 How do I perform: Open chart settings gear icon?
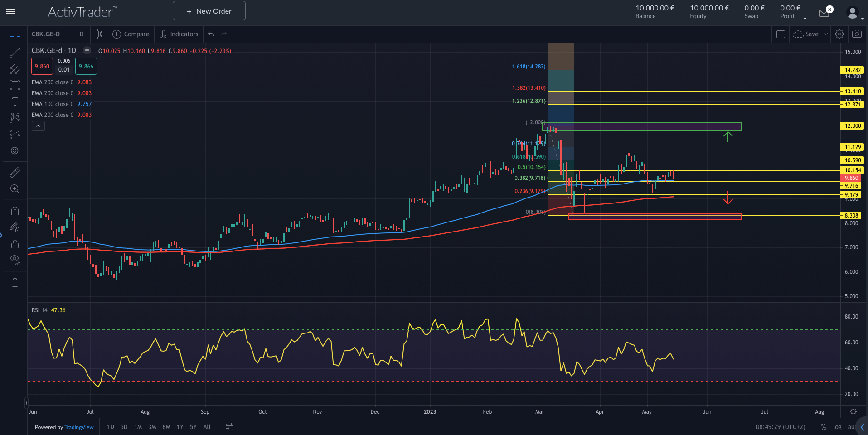tap(839, 34)
